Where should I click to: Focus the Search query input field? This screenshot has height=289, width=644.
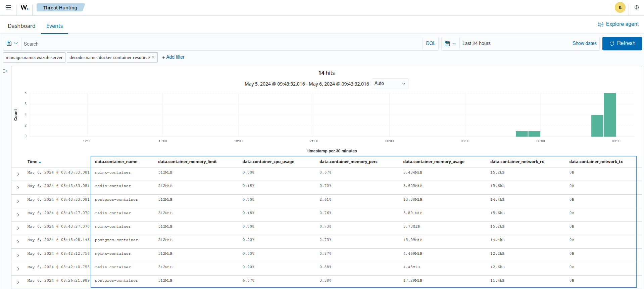tap(221, 44)
